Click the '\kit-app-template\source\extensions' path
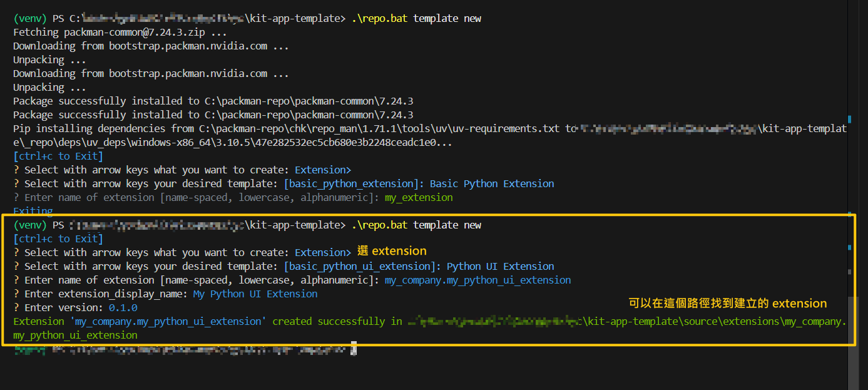This screenshot has height=390, width=868. (682, 322)
